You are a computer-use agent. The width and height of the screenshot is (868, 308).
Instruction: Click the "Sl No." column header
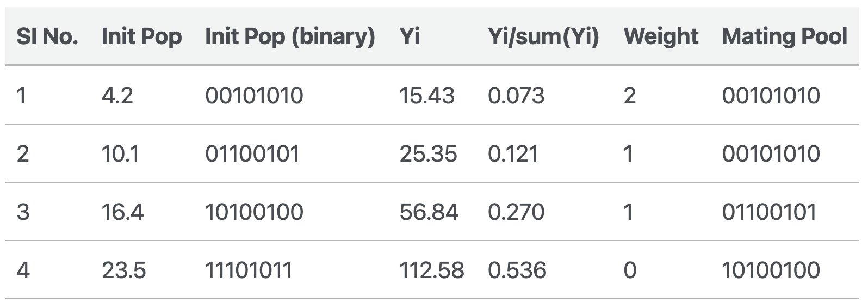coord(47,36)
